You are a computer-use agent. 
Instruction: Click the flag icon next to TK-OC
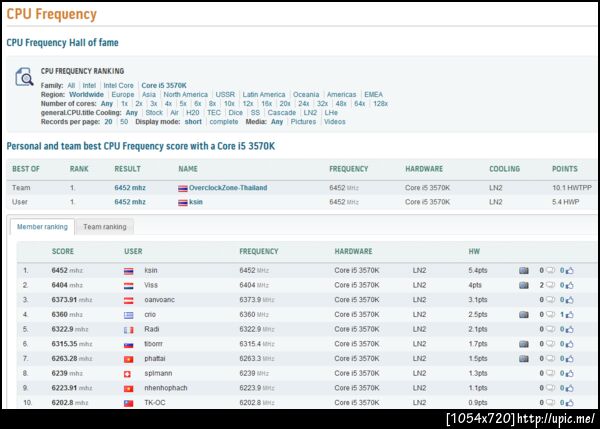[x=129, y=403]
